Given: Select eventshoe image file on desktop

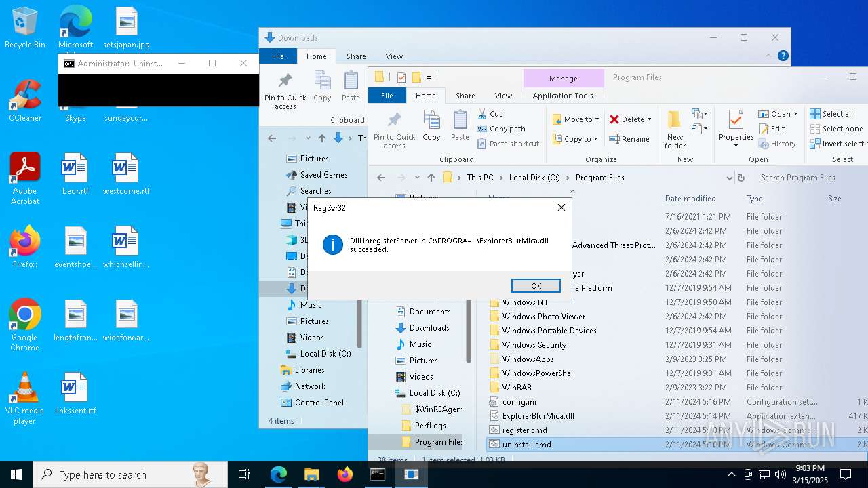Looking at the screenshot, I should coord(75,247).
